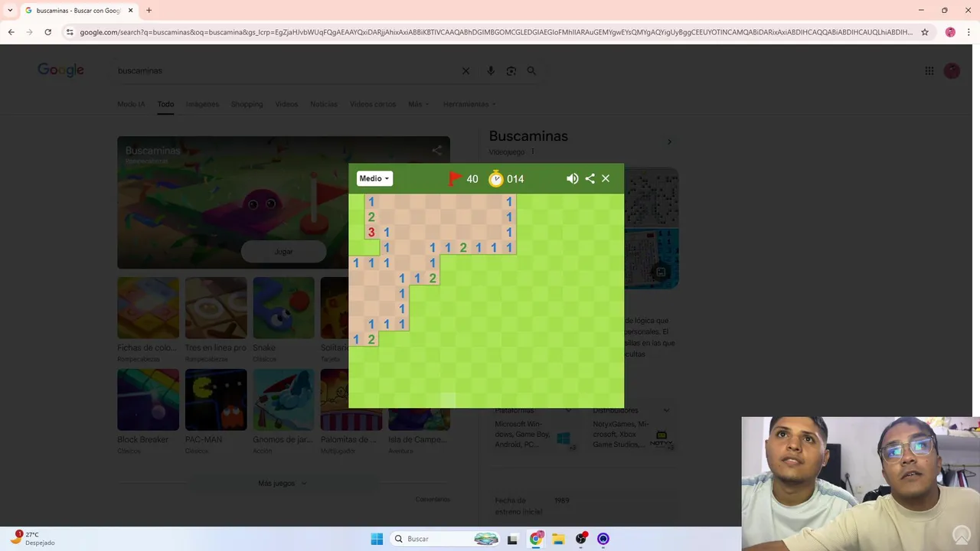Submit search with magnifier icon
Screen dimensions: 980x551
(531, 70)
